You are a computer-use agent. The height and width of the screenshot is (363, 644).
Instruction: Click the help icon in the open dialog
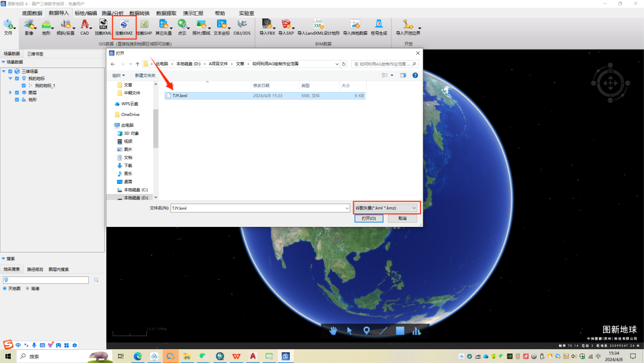(415, 75)
